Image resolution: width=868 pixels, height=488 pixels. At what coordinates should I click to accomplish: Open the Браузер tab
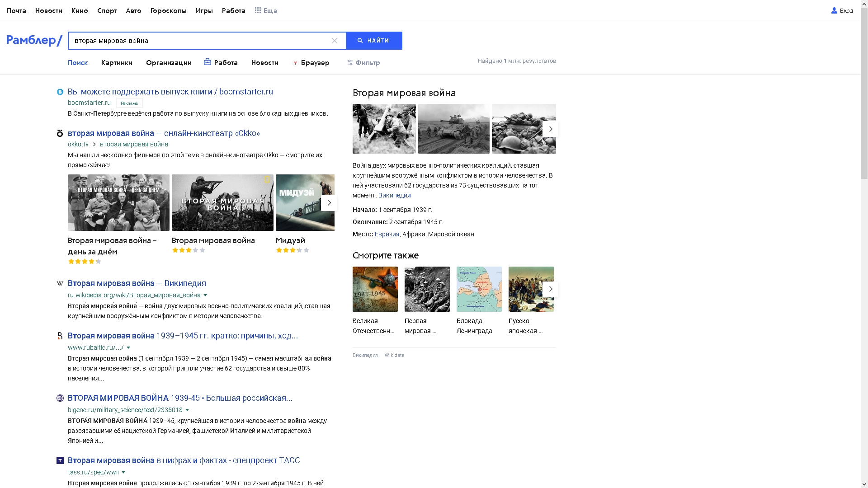(x=311, y=63)
